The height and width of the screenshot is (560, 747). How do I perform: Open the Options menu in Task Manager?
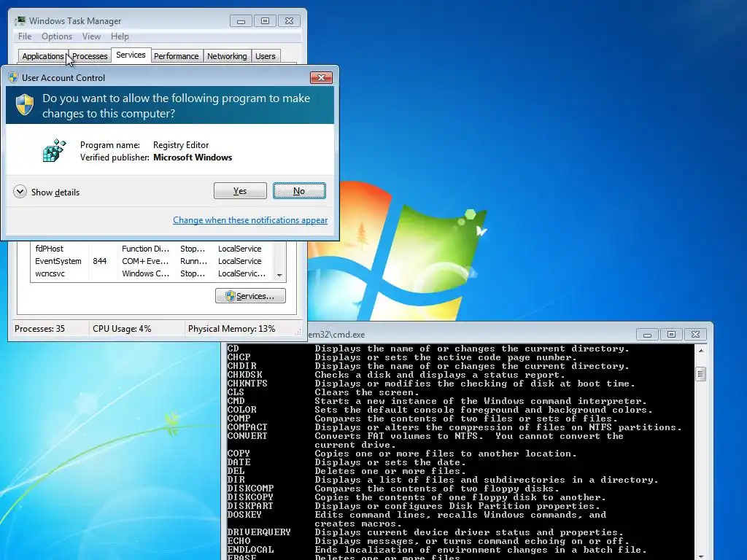click(57, 36)
